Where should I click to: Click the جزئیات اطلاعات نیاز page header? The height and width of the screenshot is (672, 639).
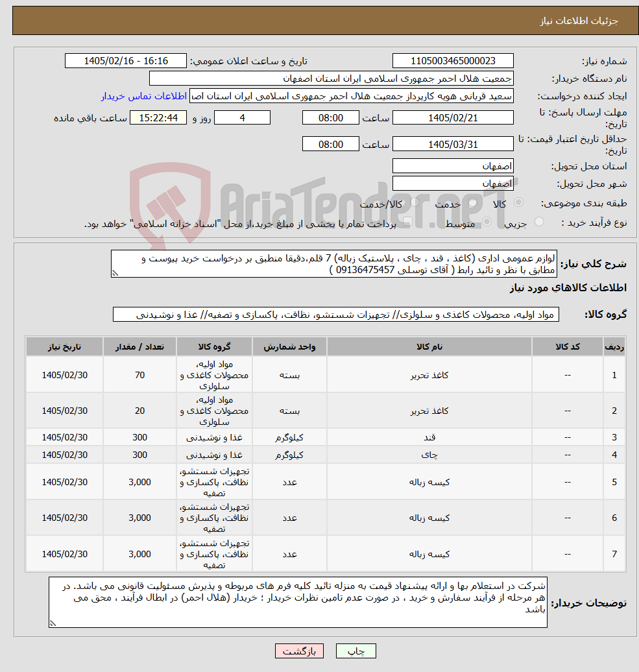click(x=579, y=21)
